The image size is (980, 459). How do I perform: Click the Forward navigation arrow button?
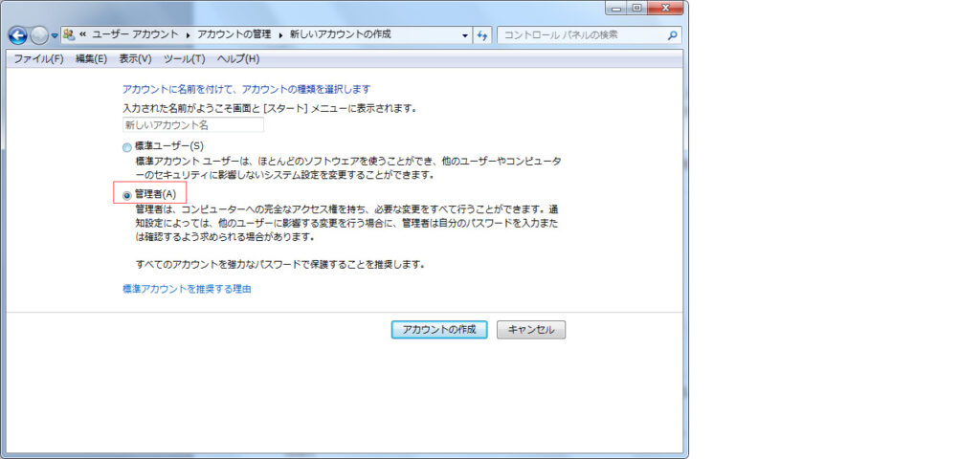[x=39, y=35]
